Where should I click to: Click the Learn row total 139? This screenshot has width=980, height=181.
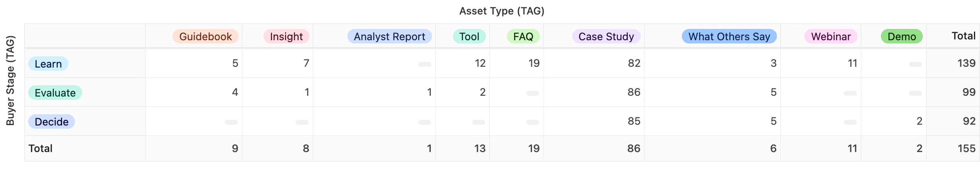coord(966,63)
